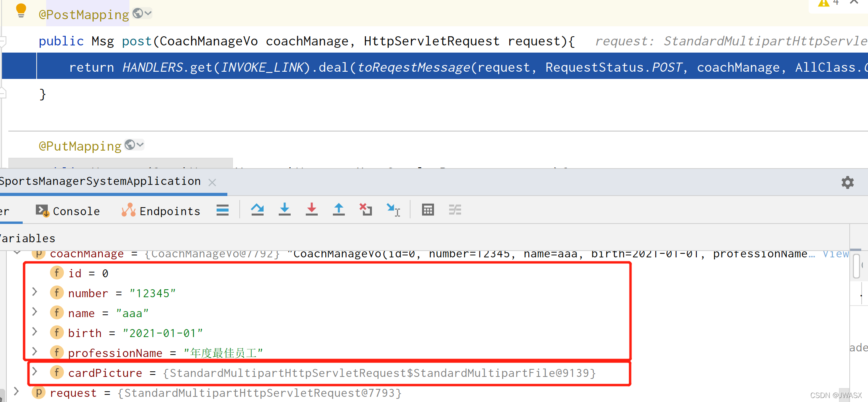This screenshot has height=402, width=868.
Task: Click the toReqestMessage method call
Action: point(414,67)
